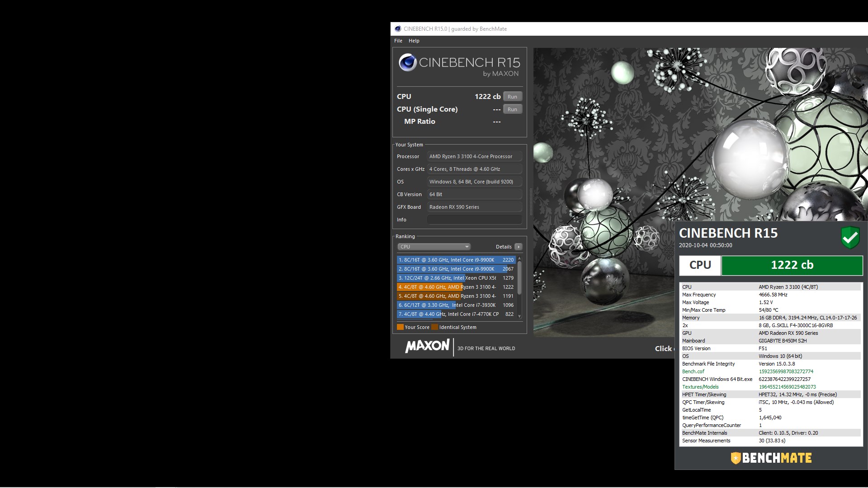The height and width of the screenshot is (488, 868).
Task: Click the green 1222 cb score bar
Action: tap(792, 265)
